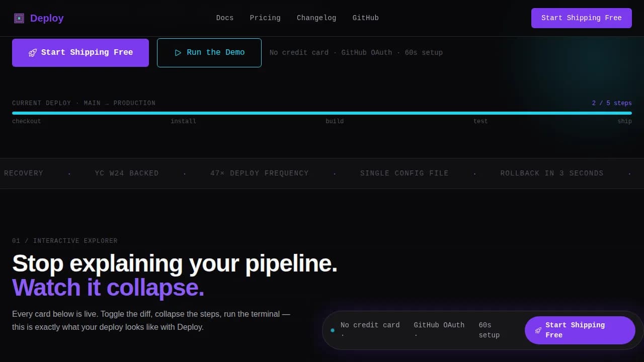This screenshot has height=362, width=644.
Task: Click the install step label
Action: tap(183, 121)
